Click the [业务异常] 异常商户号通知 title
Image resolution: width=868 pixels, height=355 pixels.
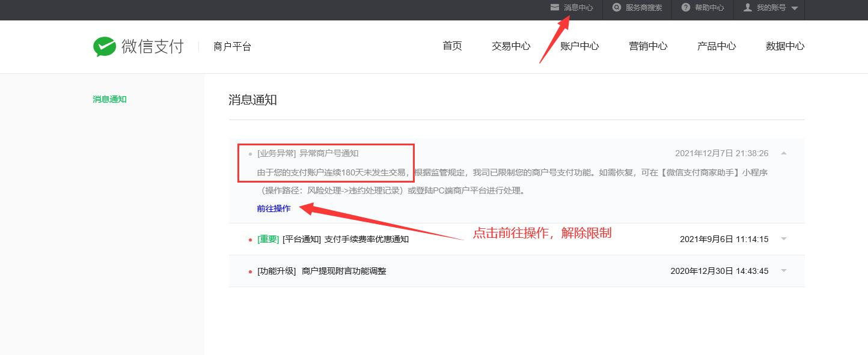(308, 153)
